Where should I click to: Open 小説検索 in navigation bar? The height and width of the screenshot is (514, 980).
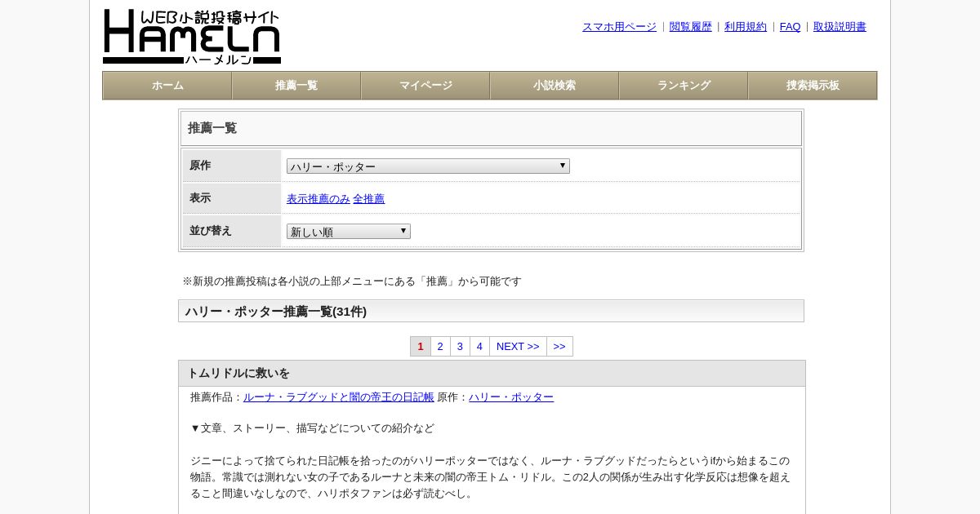tap(555, 86)
